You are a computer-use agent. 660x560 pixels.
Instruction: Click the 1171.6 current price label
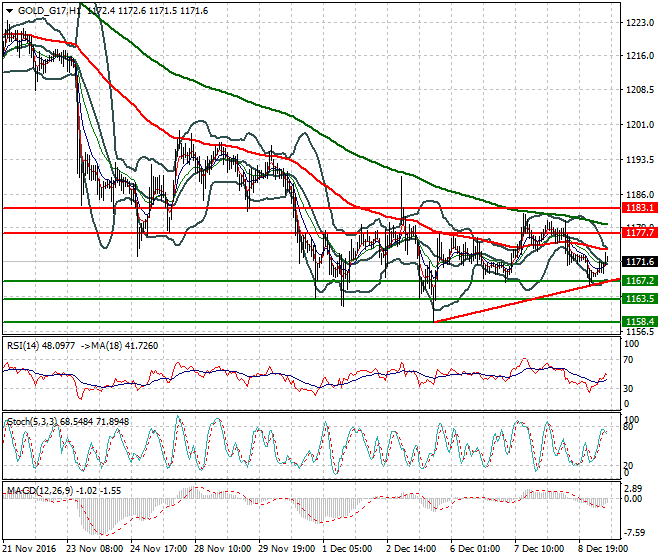coord(640,262)
